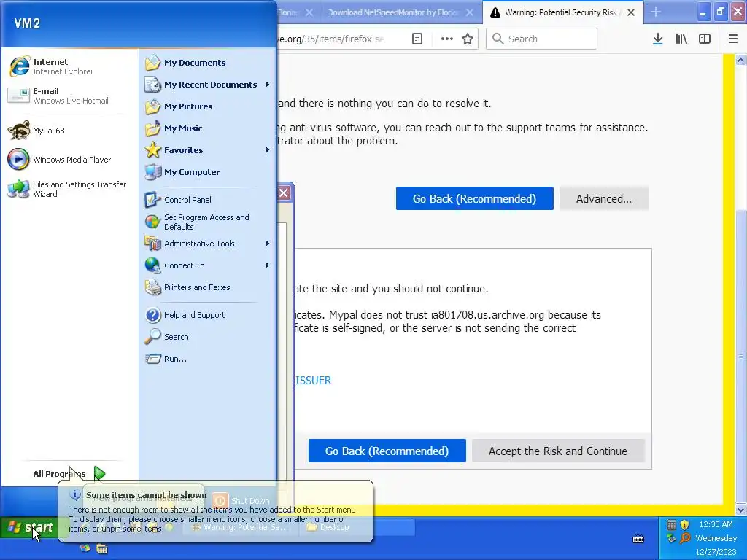Expand Administrative Tools submenu
The width and height of the screenshot is (747, 560).
[208, 244]
